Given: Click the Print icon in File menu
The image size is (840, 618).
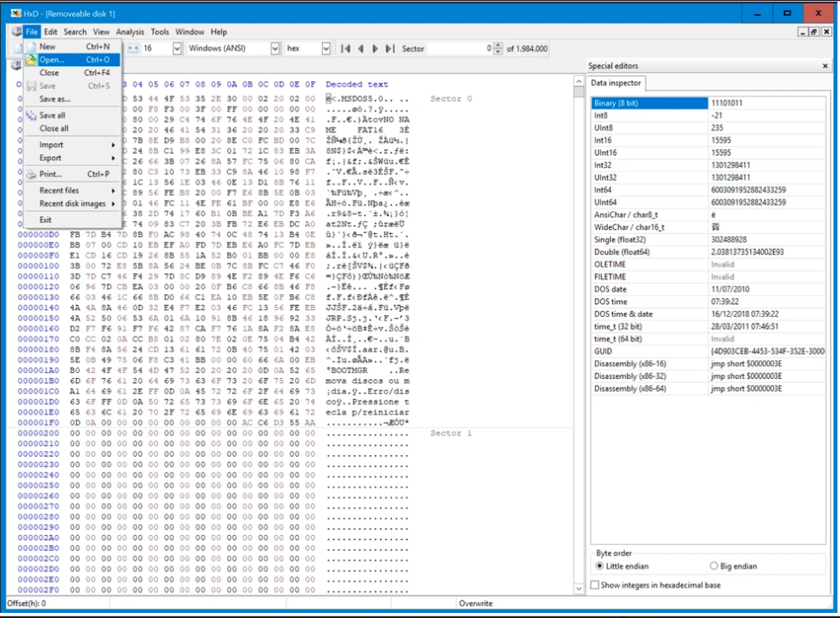Looking at the screenshot, I should point(31,175).
